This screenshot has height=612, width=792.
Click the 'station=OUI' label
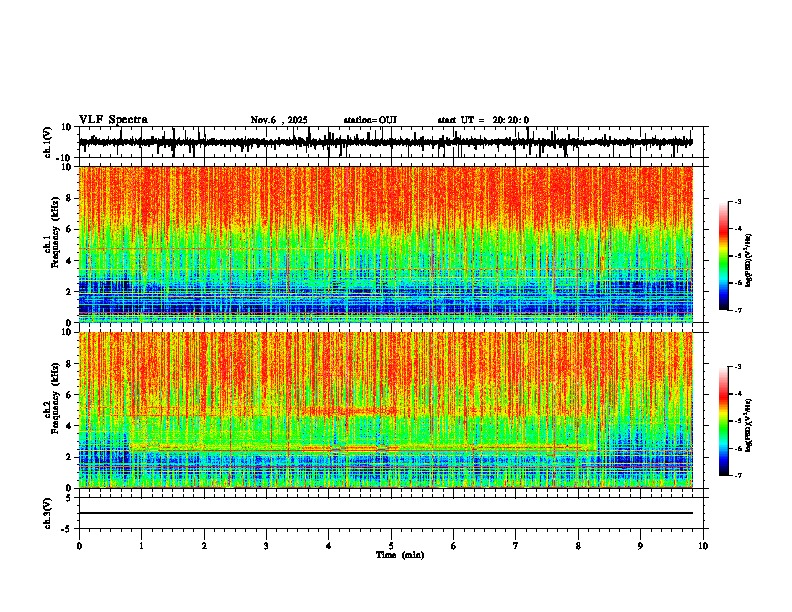coord(370,120)
